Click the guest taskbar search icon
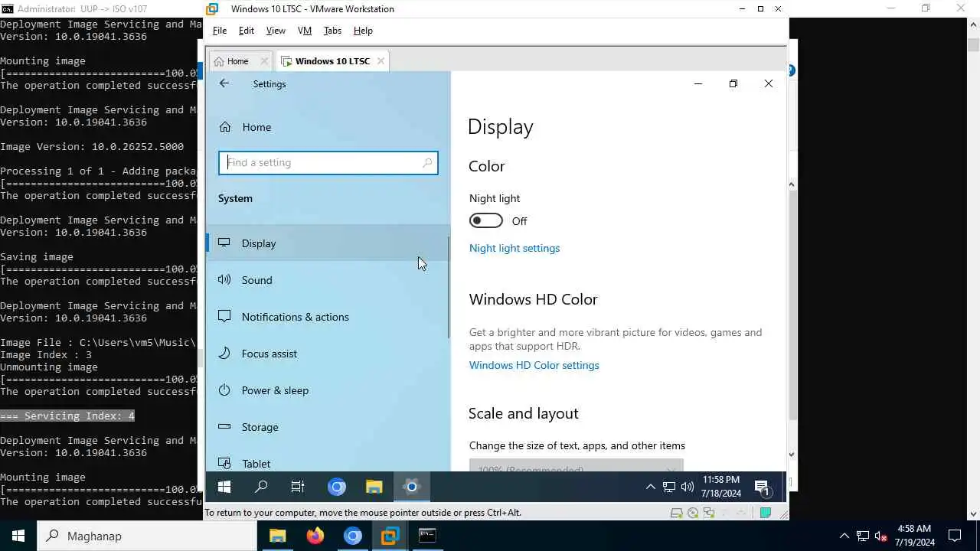This screenshot has width=980, height=551. pyautogui.click(x=261, y=487)
